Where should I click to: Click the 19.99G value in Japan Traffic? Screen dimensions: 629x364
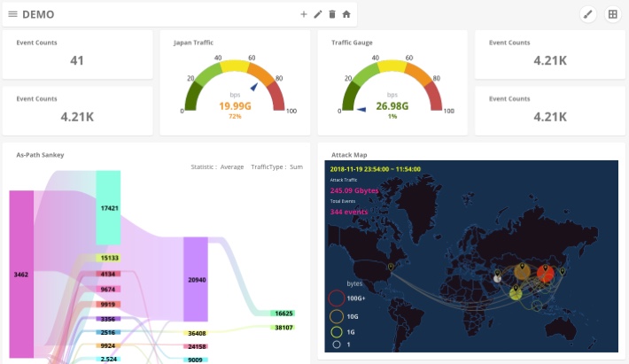(x=235, y=106)
